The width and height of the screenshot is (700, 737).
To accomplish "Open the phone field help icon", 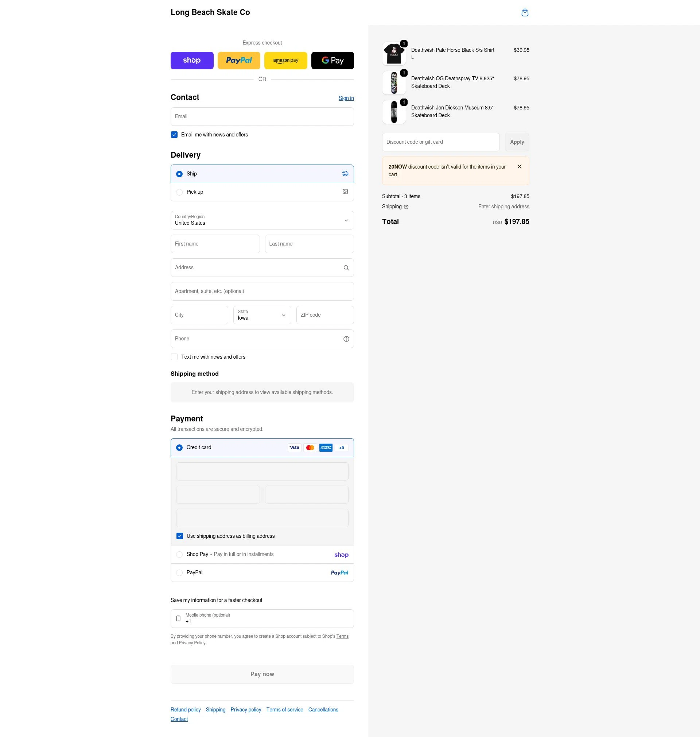I will (x=346, y=339).
